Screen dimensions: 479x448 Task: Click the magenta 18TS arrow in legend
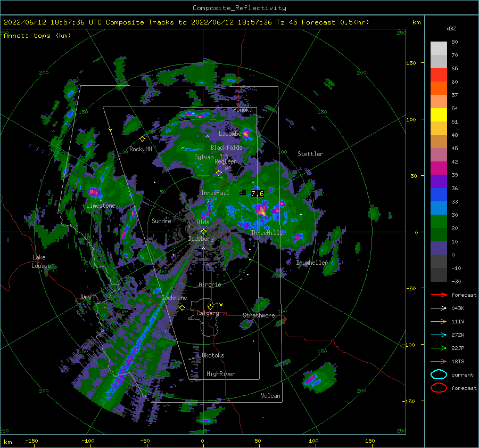(439, 362)
